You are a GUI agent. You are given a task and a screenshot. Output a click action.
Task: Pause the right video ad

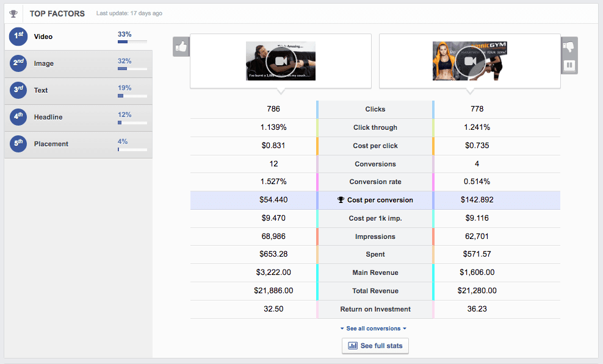click(569, 65)
